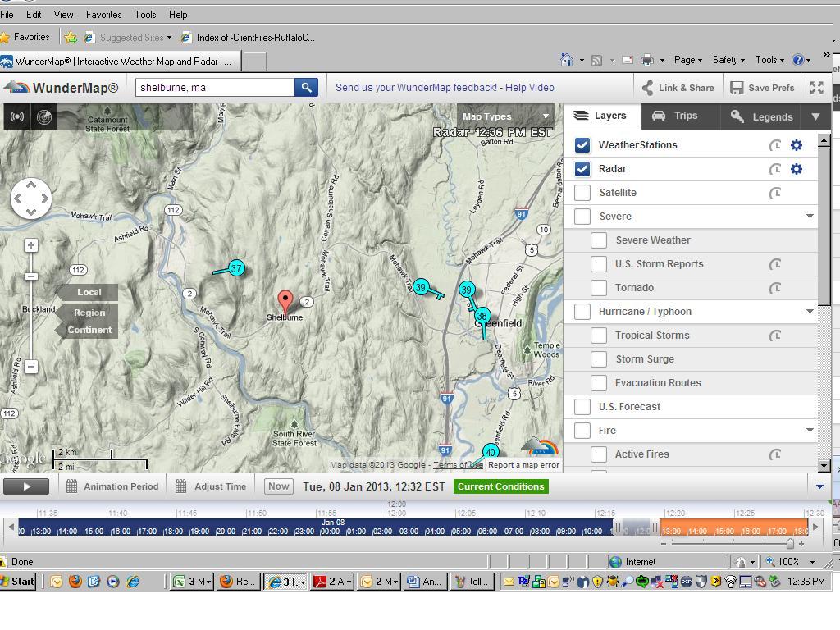The image size is (840, 630).
Task: Click the Link & Share button
Action: click(678, 88)
